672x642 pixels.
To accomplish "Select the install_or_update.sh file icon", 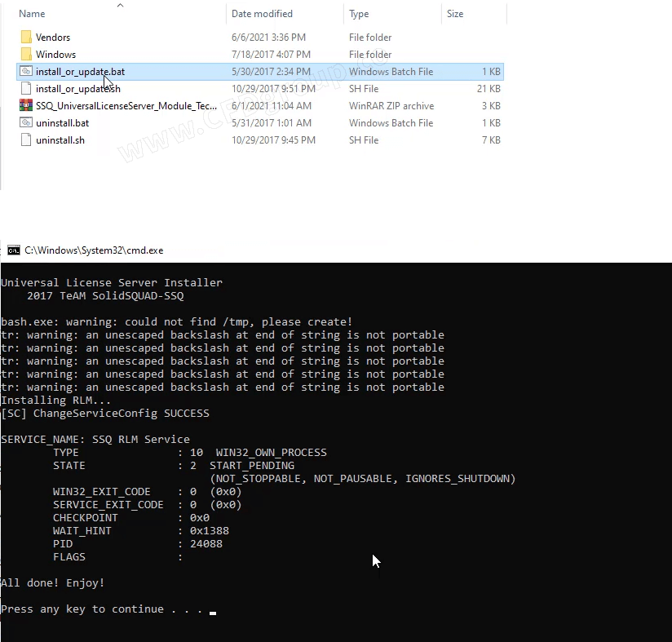I will pos(26,88).
